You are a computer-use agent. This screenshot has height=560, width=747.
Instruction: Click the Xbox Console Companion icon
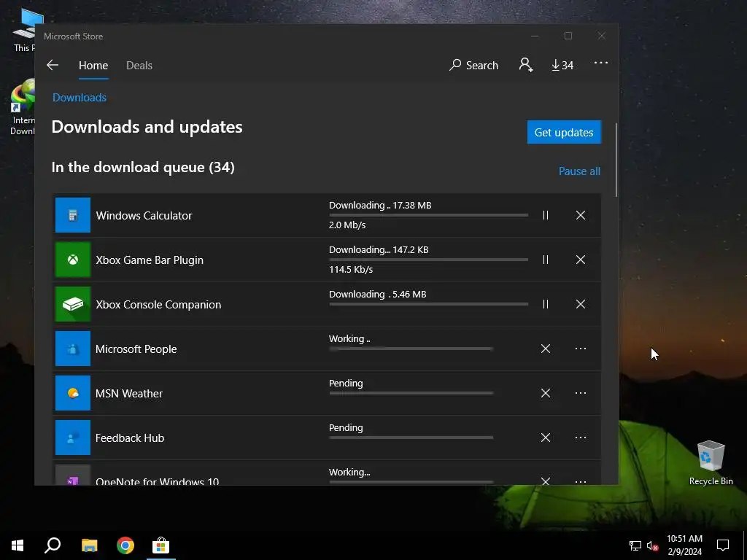pyautogui.click(x=73, y=304)
